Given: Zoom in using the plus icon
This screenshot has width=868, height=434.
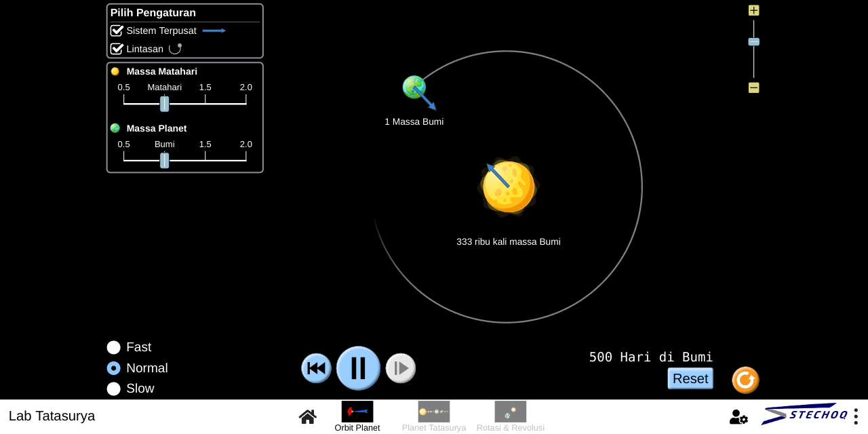Looking at the screenshot, I should (753, 10).
